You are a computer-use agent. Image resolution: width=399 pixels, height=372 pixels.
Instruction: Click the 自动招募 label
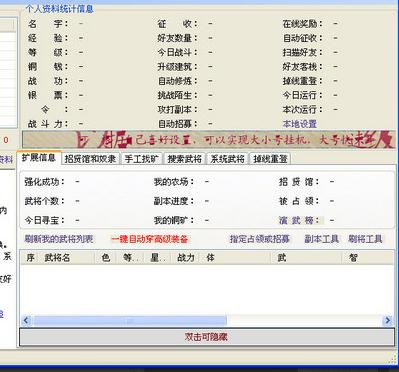click(177, 124)
